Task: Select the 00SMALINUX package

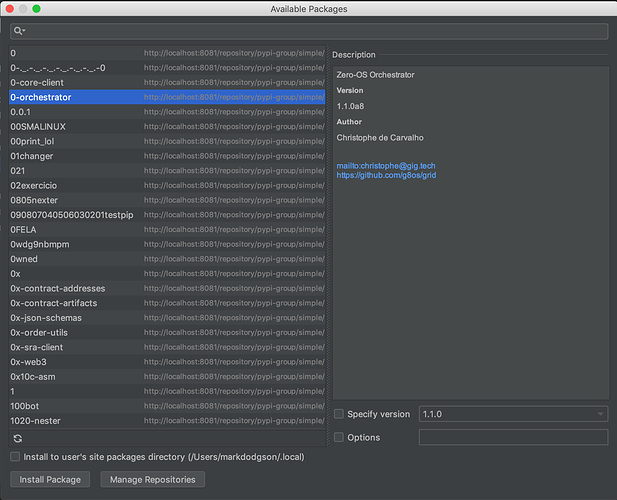Action: coord(167,127)
